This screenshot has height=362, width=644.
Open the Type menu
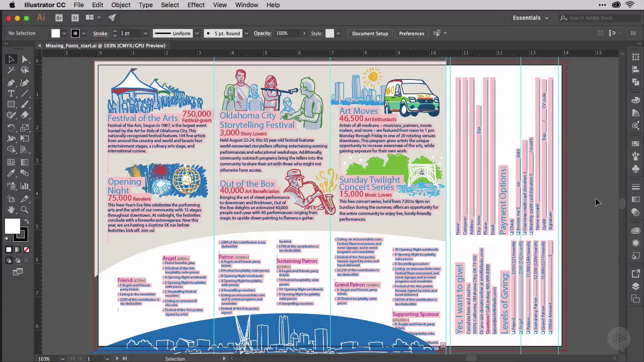click(x=145, y=5)
